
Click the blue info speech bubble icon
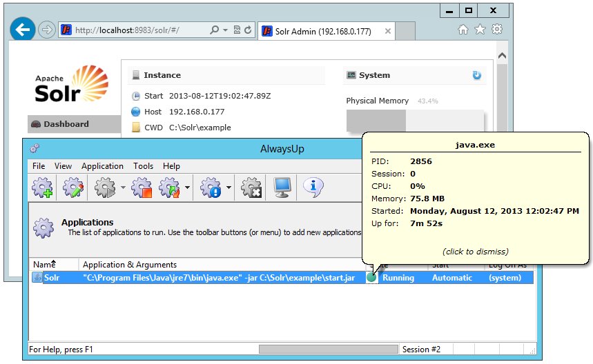313,188
